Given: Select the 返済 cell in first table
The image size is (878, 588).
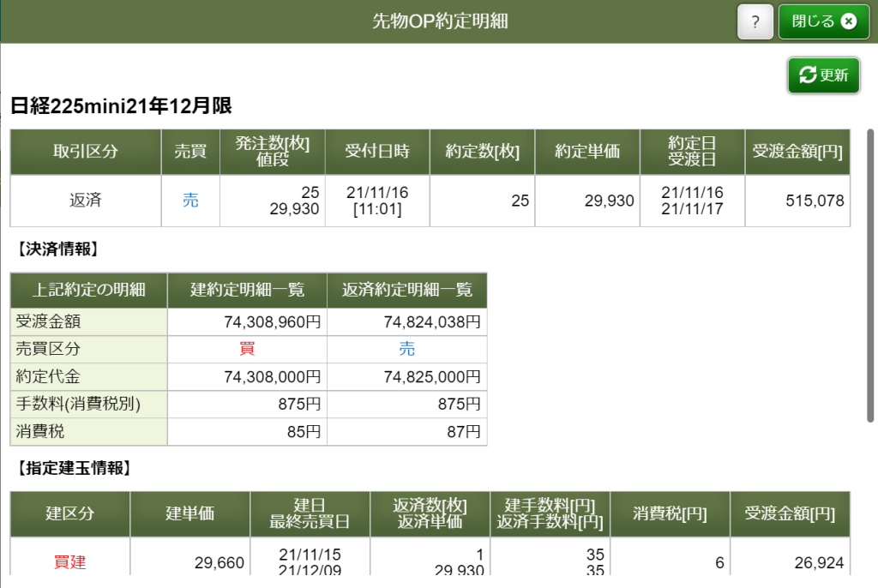Looking at the screenshot, I should [86, 201].
